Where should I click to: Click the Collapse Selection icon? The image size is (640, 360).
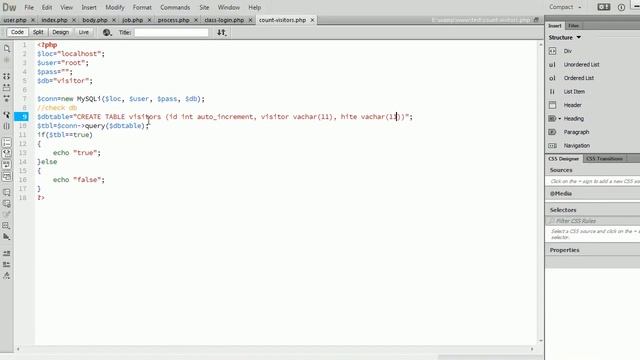(7, 87)
